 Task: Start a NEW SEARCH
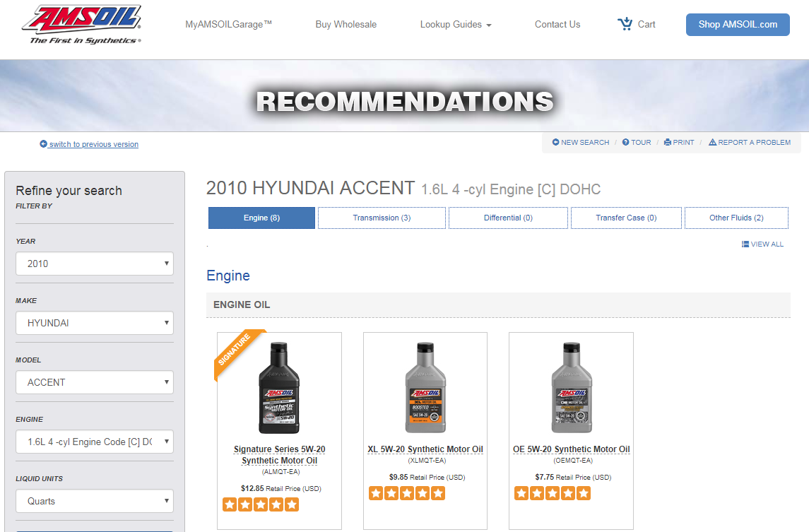(585, 143)
